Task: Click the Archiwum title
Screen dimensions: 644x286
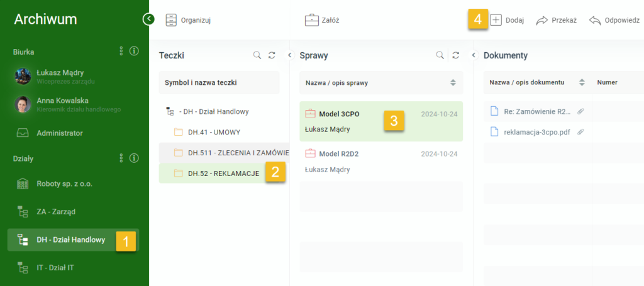Action: coord(45,19)
